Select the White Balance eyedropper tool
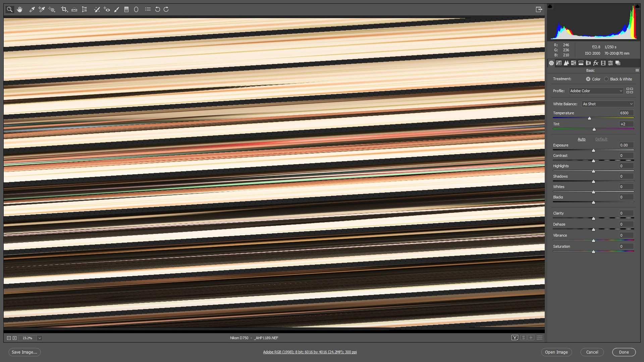 coord(32,9)
